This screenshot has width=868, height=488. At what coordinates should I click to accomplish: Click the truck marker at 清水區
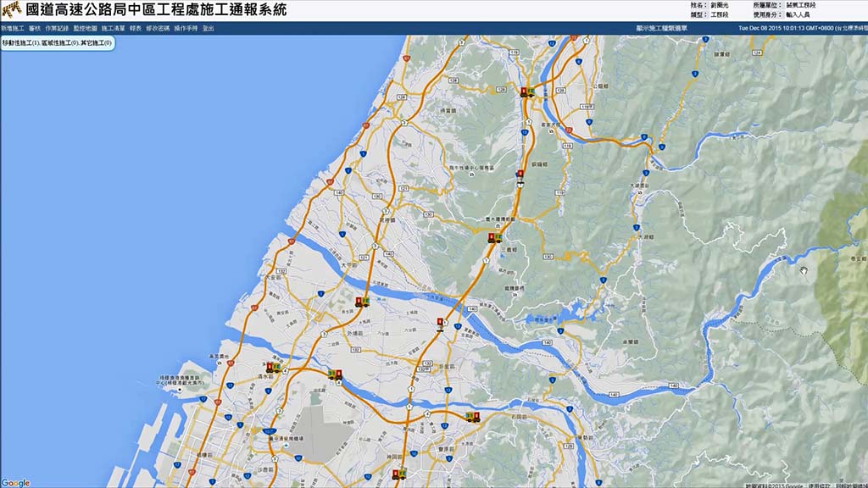[273, 367]
